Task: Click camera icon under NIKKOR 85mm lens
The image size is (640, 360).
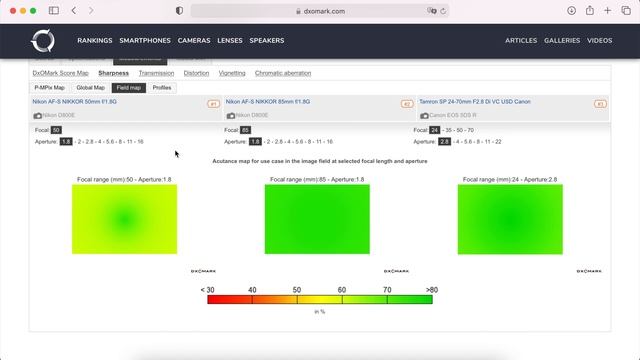Action: coord(231,116)
